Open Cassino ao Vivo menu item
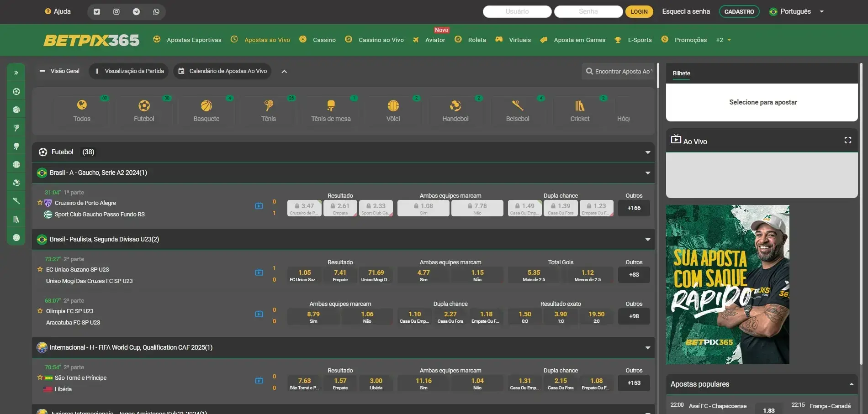The image size is (868, 414). [x=381, y=40]
